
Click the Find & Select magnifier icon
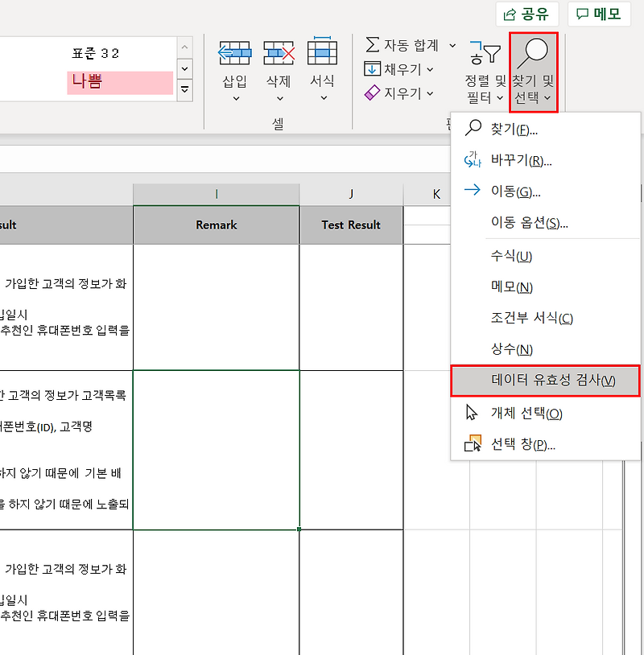(533, 51)
